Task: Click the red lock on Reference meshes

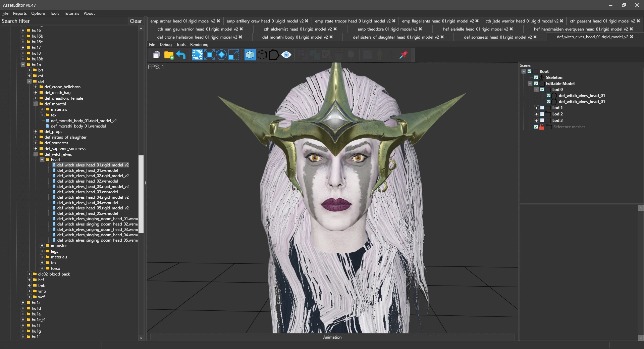Action: [x=542, y=127]
